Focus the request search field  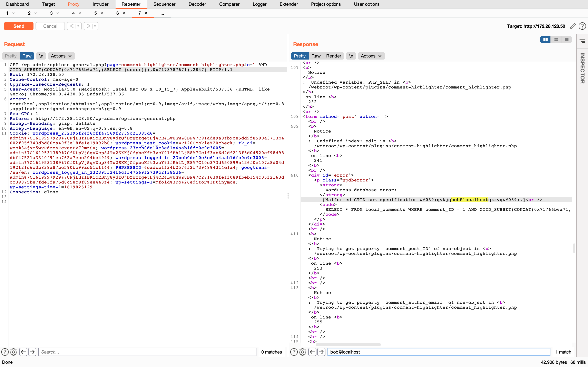click(x=147, y=352)
